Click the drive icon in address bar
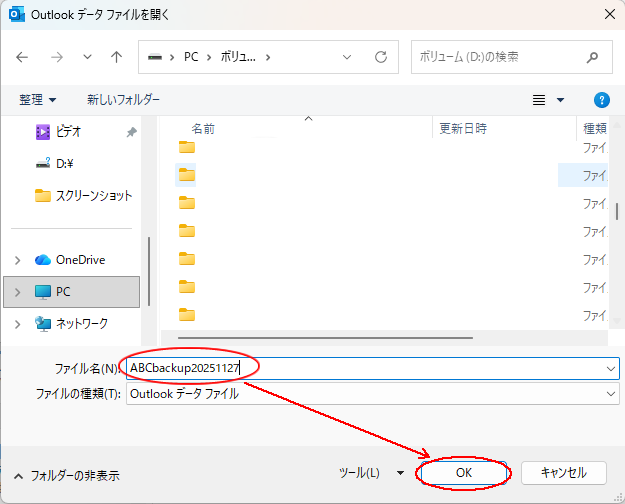This screenshot has height=504, width=625. (x=155, y=57)
